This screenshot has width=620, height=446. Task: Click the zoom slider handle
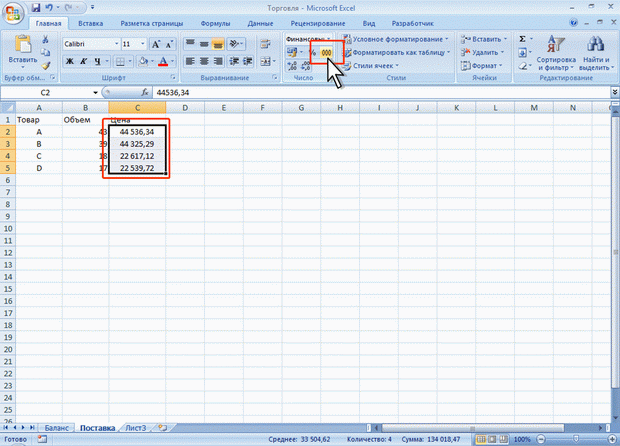(x=576, y=439)
